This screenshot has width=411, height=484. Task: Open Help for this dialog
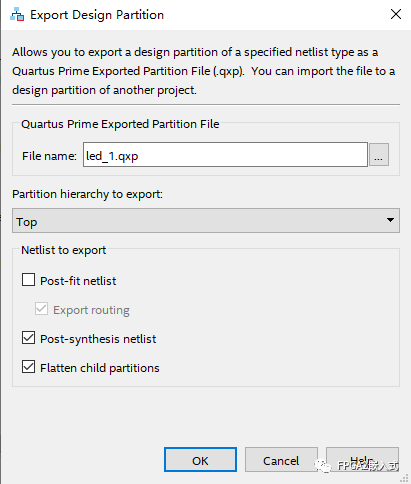(362, 460)
